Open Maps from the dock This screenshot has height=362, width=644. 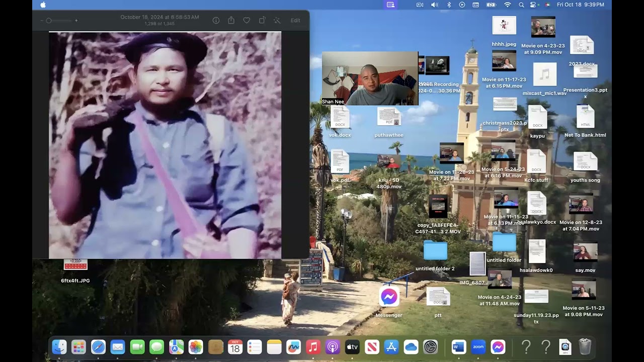[x=176, y=347]
